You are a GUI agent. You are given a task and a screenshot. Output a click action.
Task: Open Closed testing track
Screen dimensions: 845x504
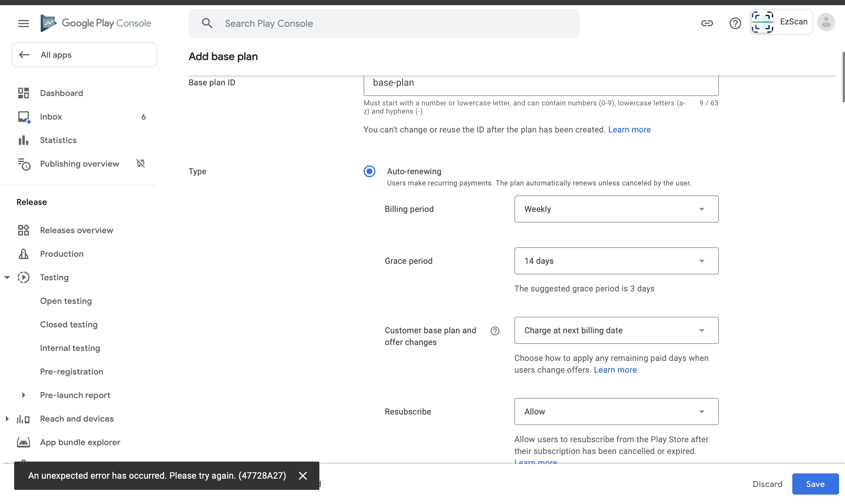coord(69,324)
